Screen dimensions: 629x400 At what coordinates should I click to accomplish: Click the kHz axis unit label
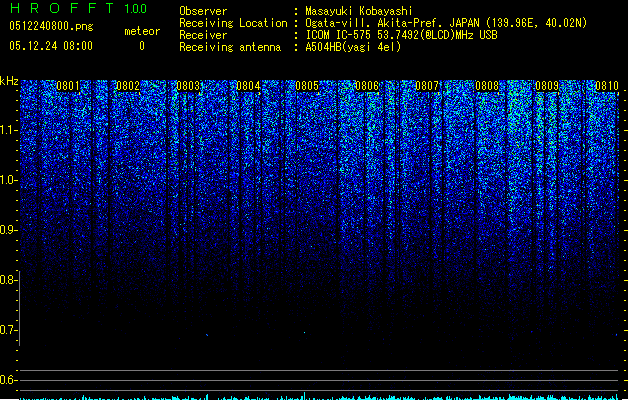point(9,81)
